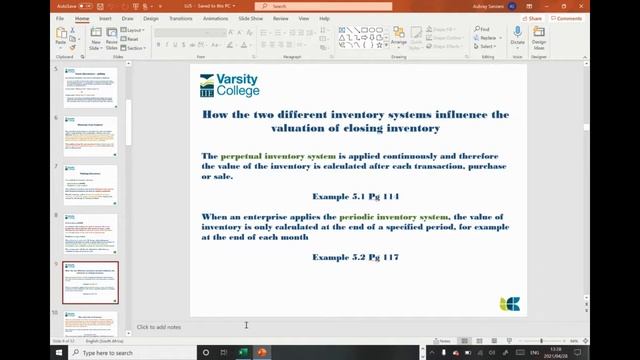Image resolution: width=640 pixels, height=360 pixels.
Task: Open Shape Effects dropdown
Action: (x=444, y=47)
